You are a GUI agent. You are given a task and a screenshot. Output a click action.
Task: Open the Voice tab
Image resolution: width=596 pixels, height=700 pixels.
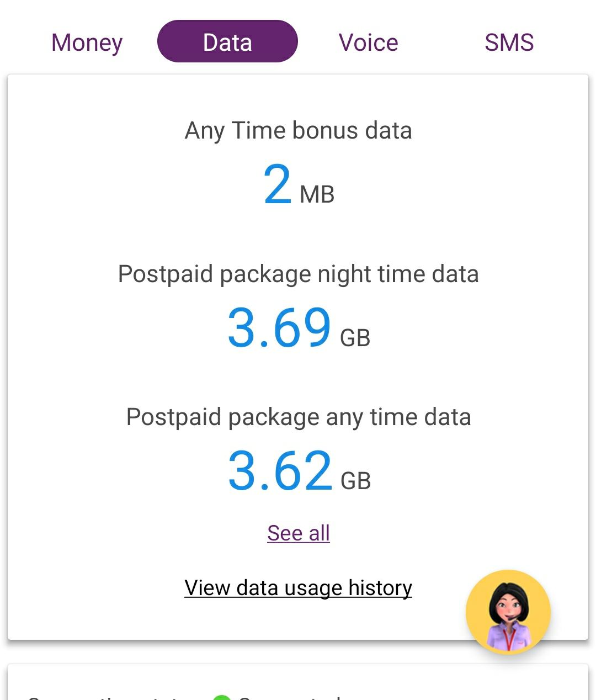tap(368, 43)
